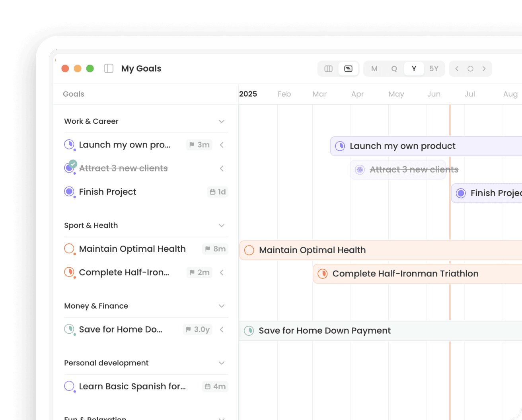Click progress circle of Complete Half-Iron… in the list
The height and width of the screenshot is (420, 522).
(x=69, y=272)
